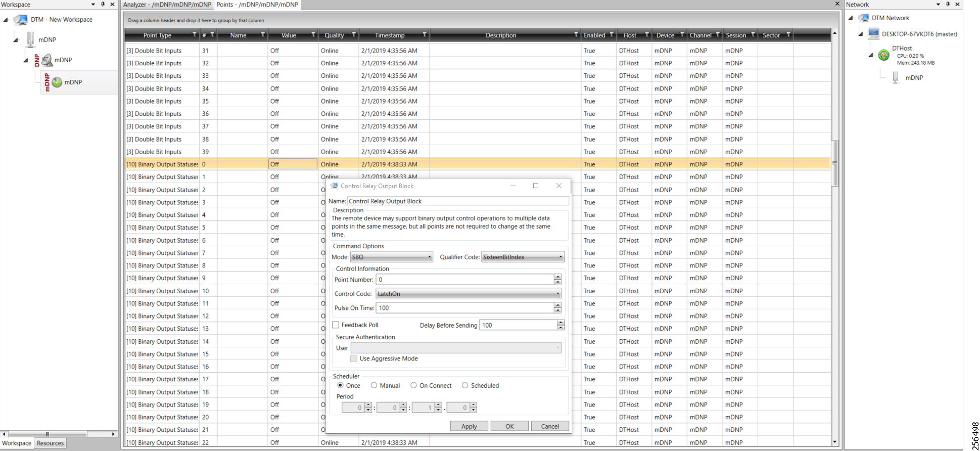
Task: Open the Control Code LatchOn dropdown
Action: pyautogui.click(x=469, y=294)
